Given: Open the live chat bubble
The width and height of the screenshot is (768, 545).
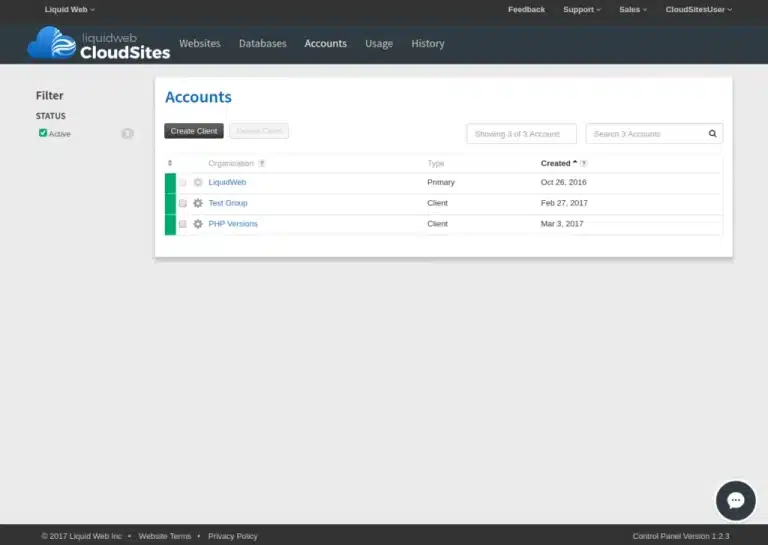Looking at the screenshot, I should [736, 500].
